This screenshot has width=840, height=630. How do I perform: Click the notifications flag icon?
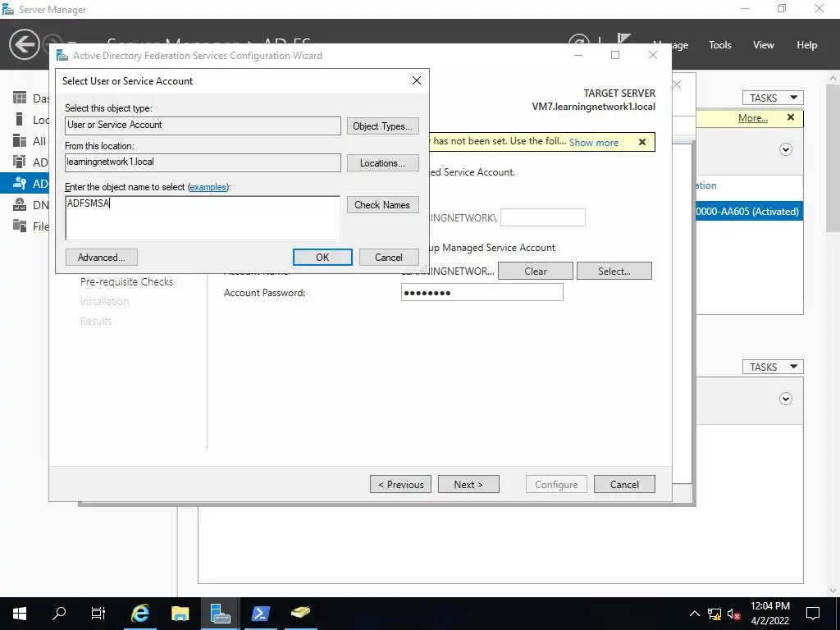point(623,39)
